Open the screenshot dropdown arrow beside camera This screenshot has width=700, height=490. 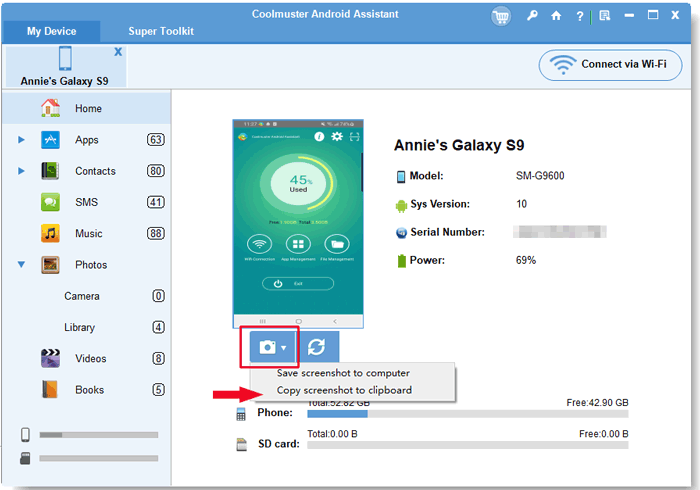pyautogui.click(x=284, y=348)
